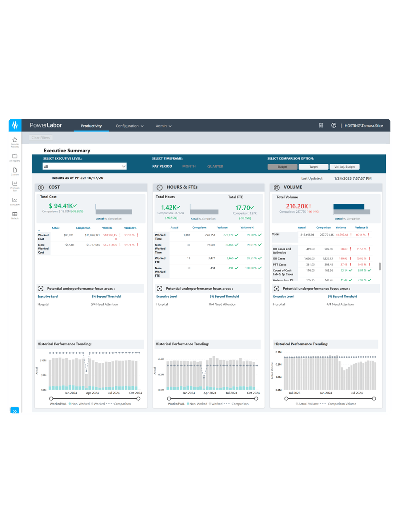Sort the Cost table by Variance% header
The image size is (399, 532).
pyautogui.click(x=130, y=228)
